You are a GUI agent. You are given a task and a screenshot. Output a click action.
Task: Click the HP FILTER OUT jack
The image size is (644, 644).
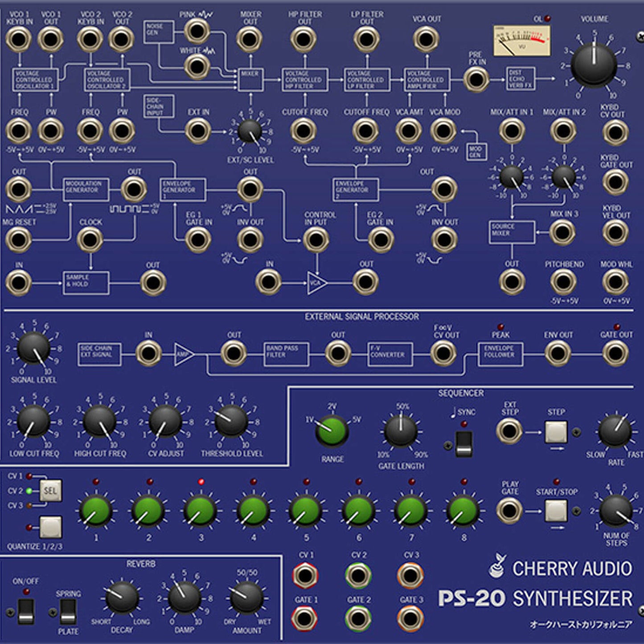pos(304,39)
